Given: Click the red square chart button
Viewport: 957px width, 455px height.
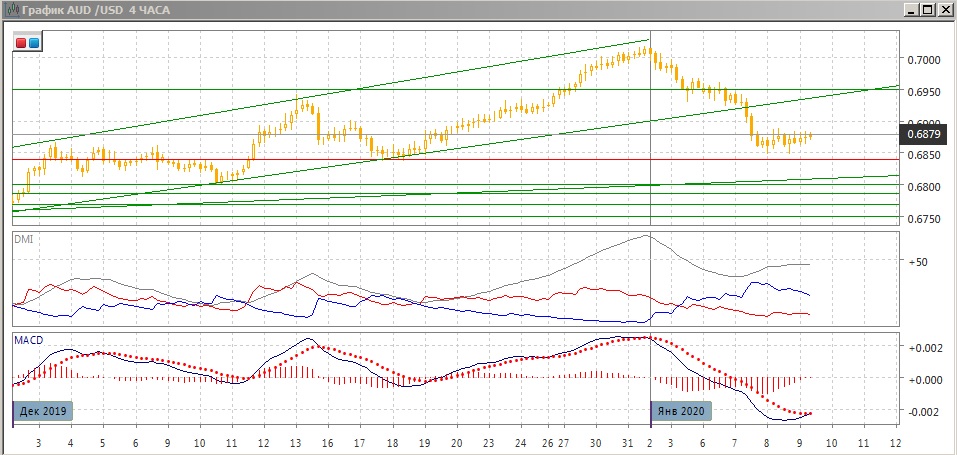Looking at the screenshot, I should (x=21, y=43).
